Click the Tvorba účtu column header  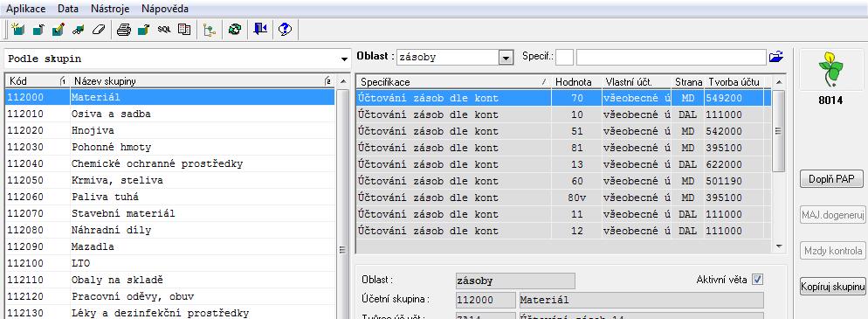[734, 82]
